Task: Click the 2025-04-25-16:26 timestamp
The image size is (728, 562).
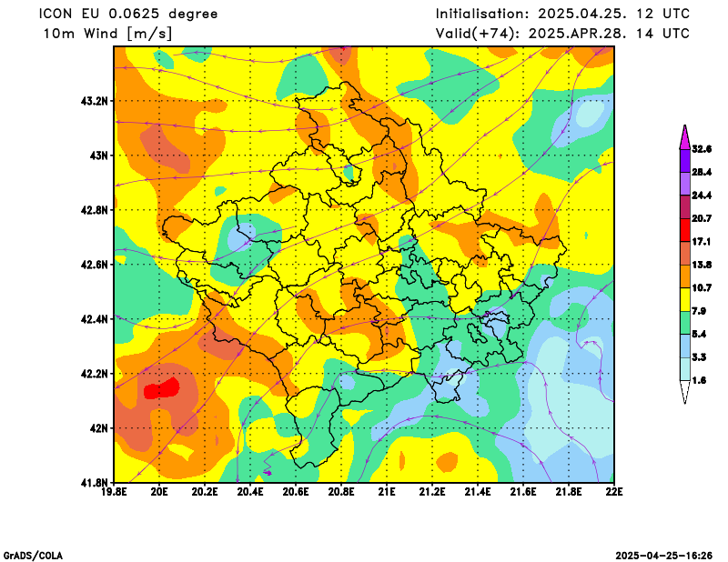Action: pyautogui.click(x=664, y=556)
